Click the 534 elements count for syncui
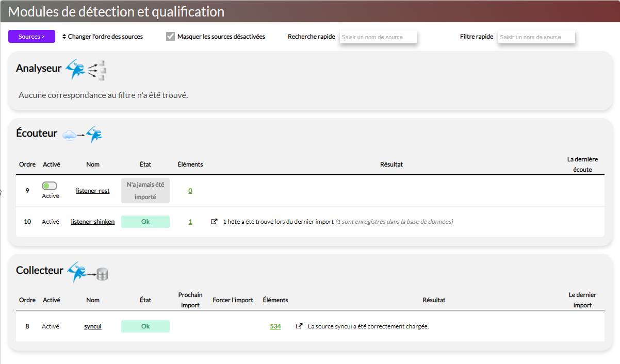The image size is (620, 364). pyautogui.click(x=275, y=326)
